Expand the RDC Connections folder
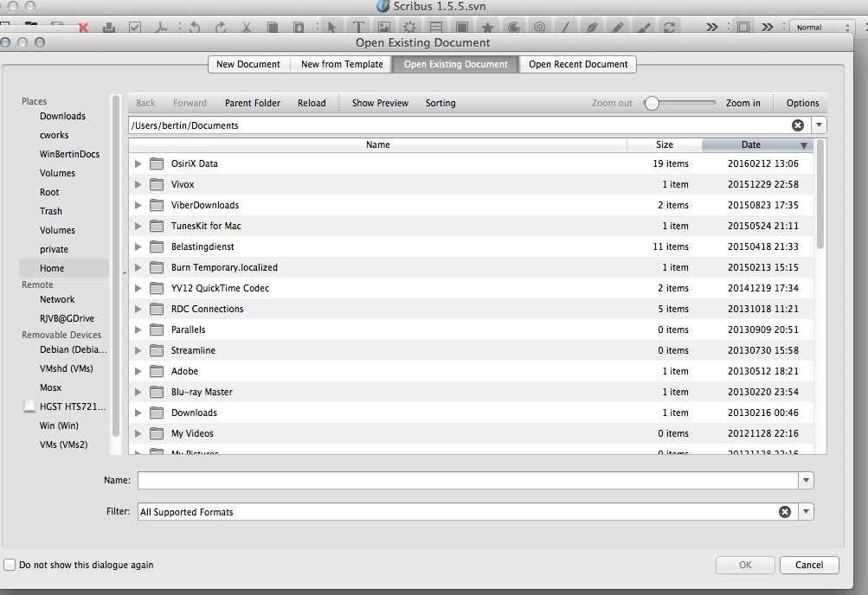 coord(138,309)
